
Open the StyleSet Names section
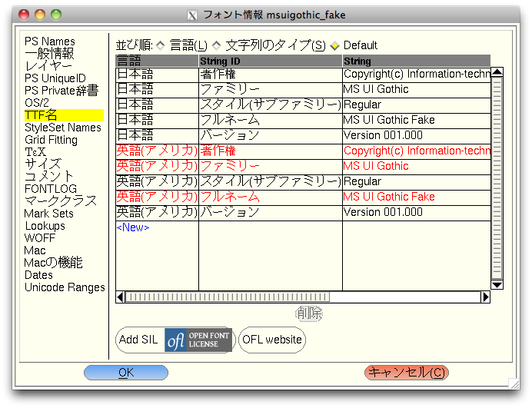coord(63,128)
